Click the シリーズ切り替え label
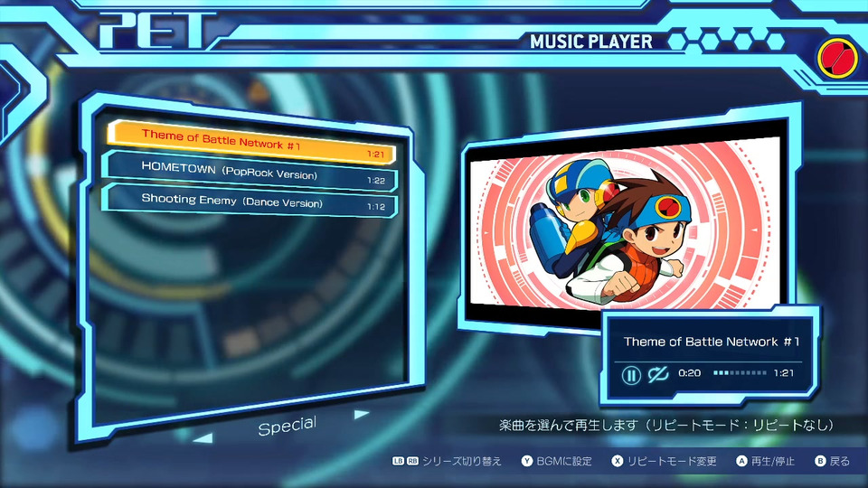Image resolution: width=868 pixels, height=488 pixels. point(462,461)
